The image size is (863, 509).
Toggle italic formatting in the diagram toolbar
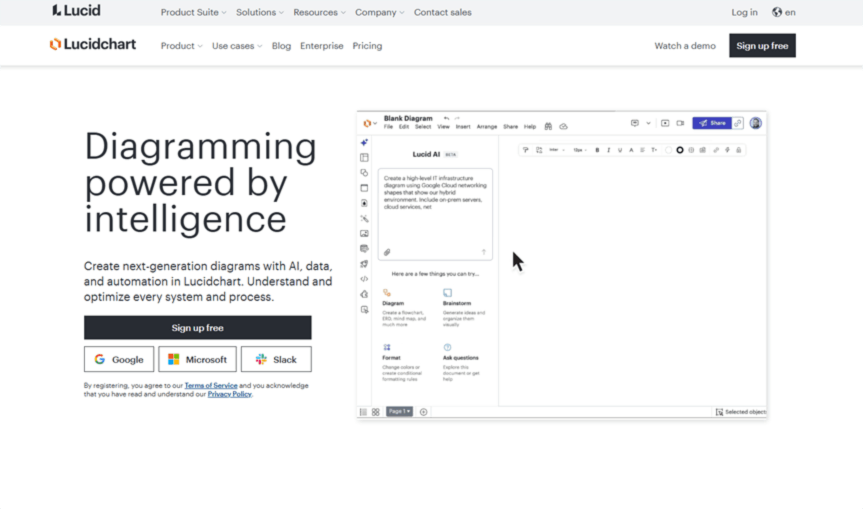click(608, 150)
